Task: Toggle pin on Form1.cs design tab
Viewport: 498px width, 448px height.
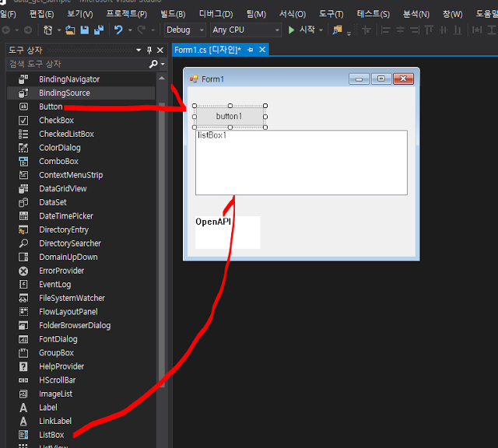Action: (251, 50)
